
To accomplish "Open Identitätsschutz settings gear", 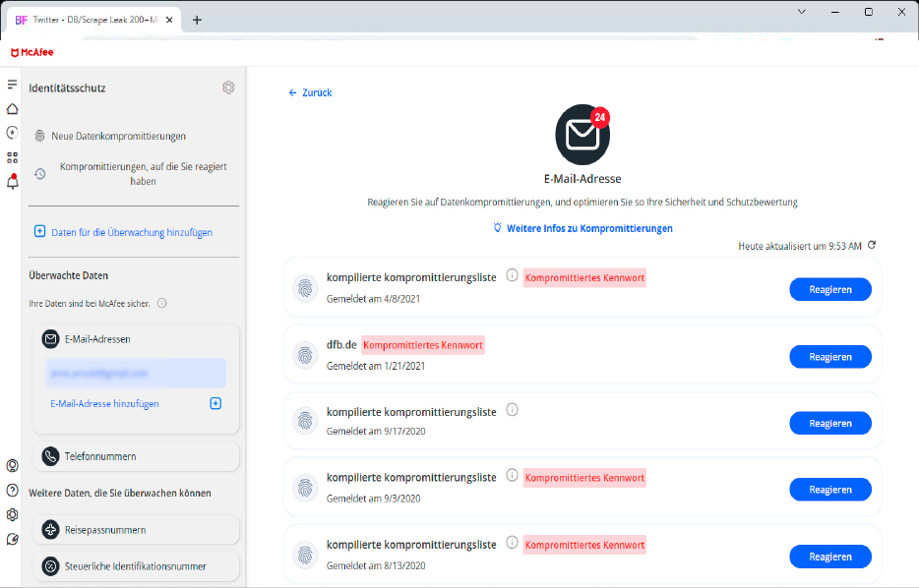I will pos(228,88).
